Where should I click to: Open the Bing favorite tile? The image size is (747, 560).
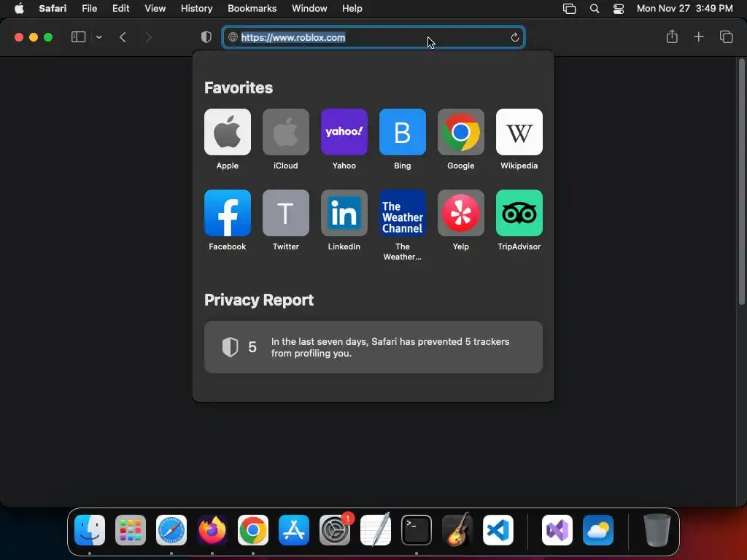(x=403, y=132)
